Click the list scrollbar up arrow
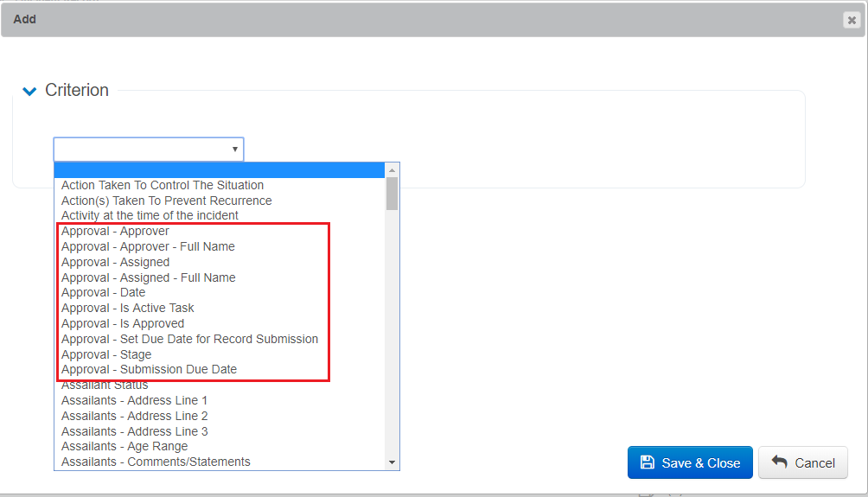Screen dimensions: 868x497 coord(393,170)
